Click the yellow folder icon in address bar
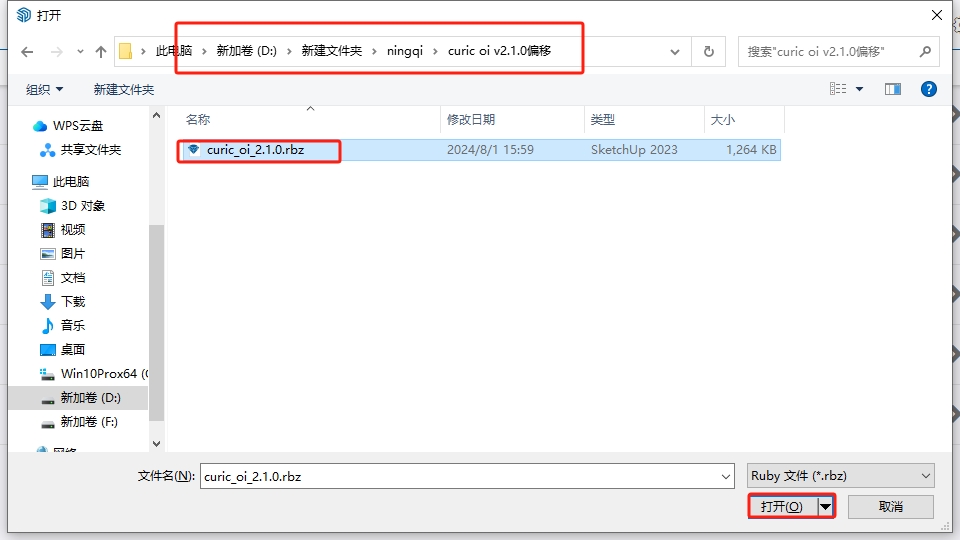960x540 pixels. [126, 51]
